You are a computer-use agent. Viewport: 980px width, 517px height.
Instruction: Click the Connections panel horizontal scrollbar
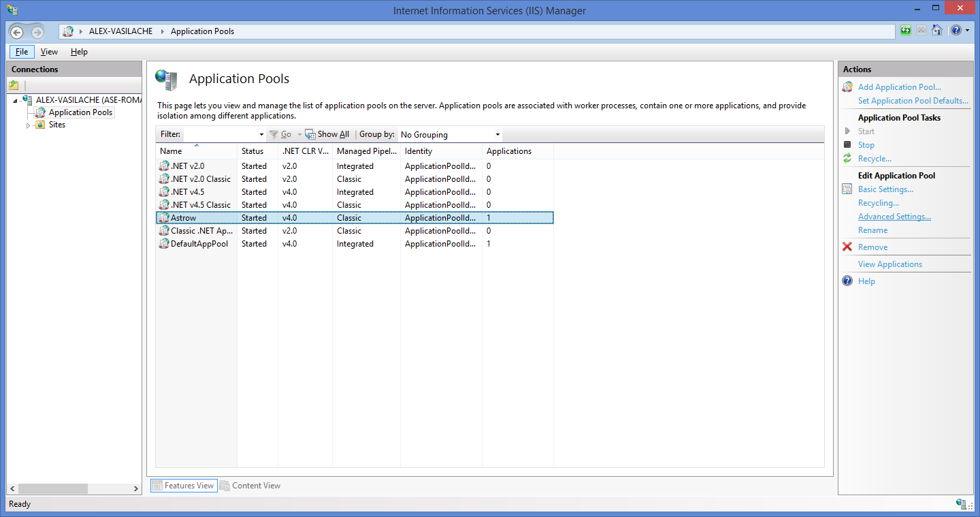coord(53,488)
